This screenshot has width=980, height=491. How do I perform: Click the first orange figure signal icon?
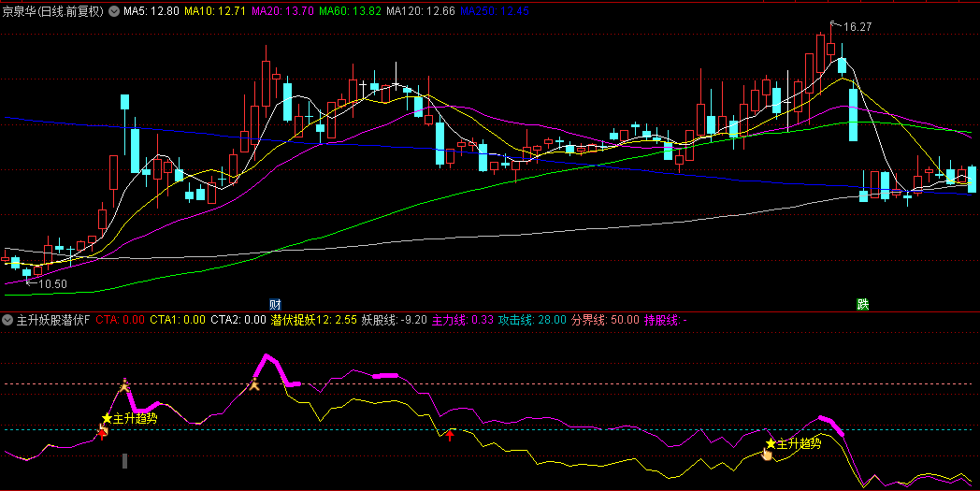tap(125, 386)
